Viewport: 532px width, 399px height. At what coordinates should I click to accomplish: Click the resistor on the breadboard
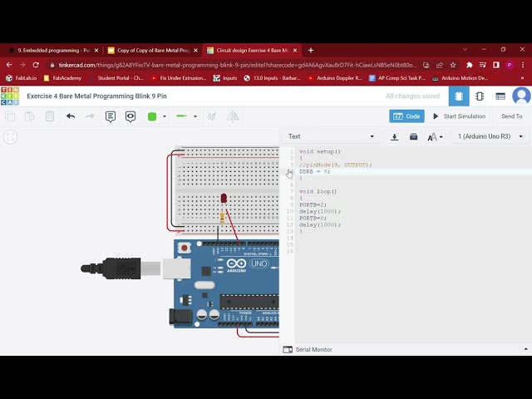[x=222, y=218]
